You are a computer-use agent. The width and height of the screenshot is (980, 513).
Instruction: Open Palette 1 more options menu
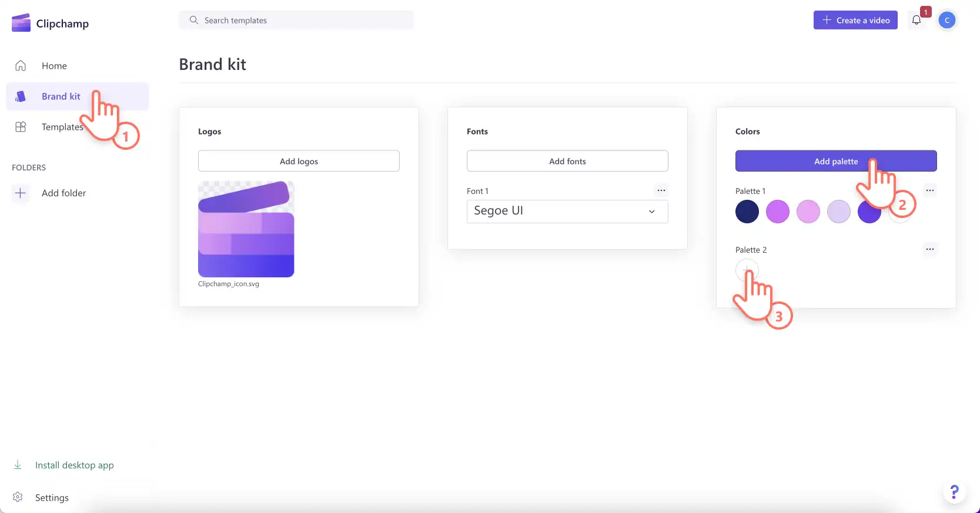coord(930,190)
